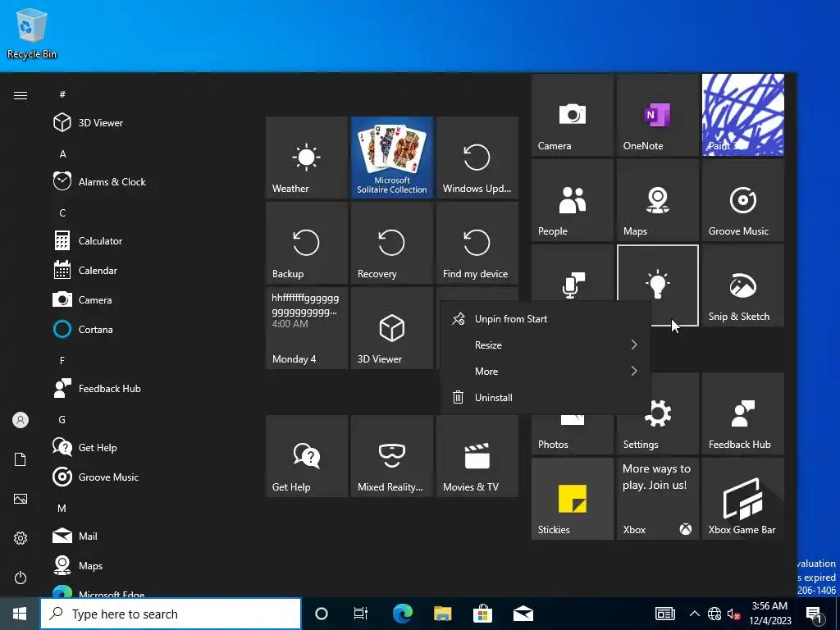Launch Microsoft Solitaire Collection tile
840x630 pixels.
392,157
